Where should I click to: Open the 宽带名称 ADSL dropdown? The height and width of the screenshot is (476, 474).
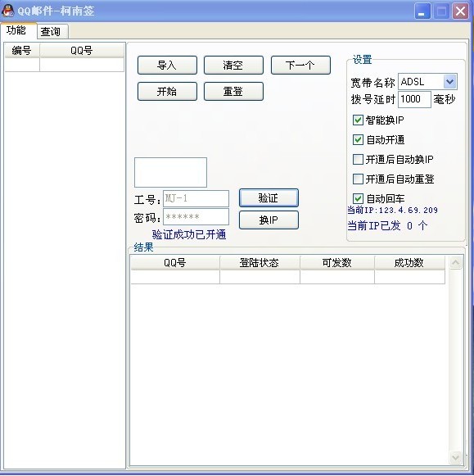pyautogui.click(x=449, y=81)
